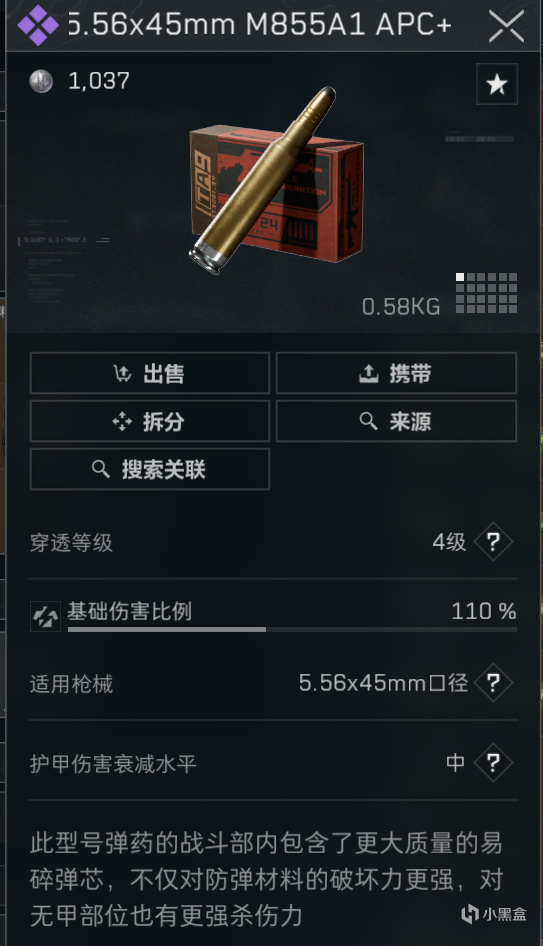Click the bullet and ammo box thumbnail
This screenshot has height=946, width=543.
[x=276, y=181]
